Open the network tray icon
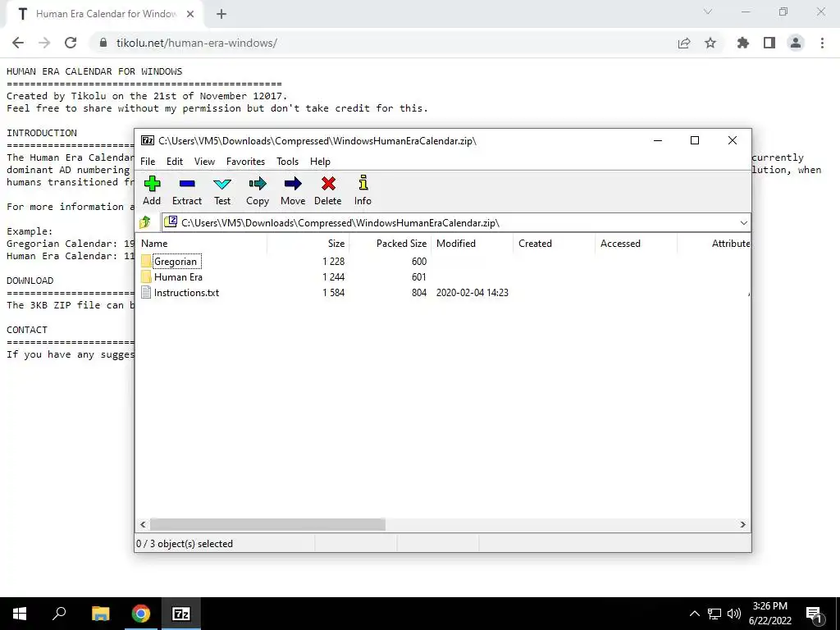This screenshot has width=840, height=630. click(714, 614)
